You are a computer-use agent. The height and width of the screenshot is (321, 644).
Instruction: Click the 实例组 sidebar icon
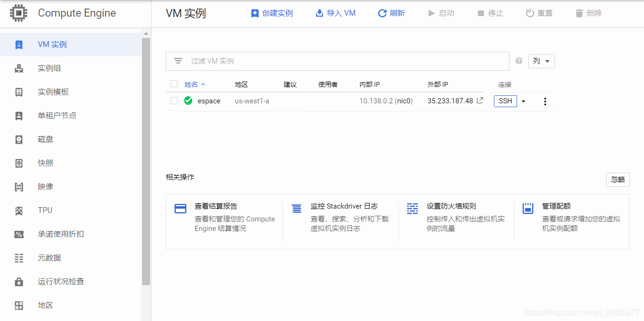19,68
